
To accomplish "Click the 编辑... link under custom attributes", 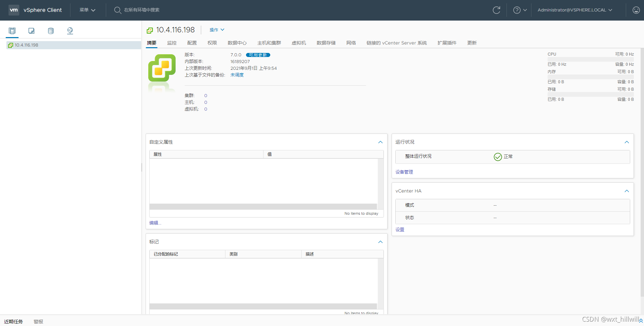I will [155, 223].
